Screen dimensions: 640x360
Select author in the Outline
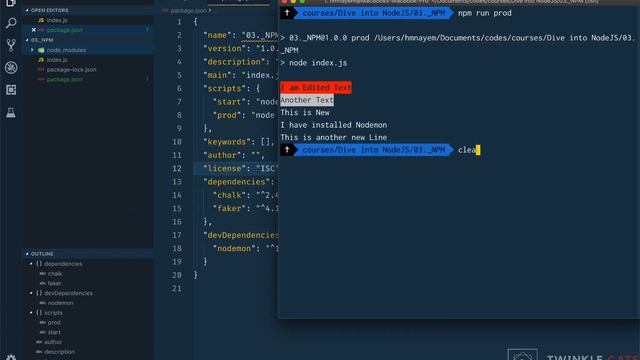(x=53, y=342)
